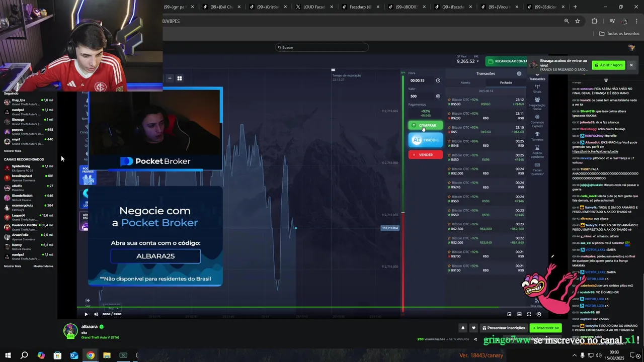Mute the clip volume speaker icon
Image resolution: width=644 pixels, height=362 pixels.
[x=96, y=314]
